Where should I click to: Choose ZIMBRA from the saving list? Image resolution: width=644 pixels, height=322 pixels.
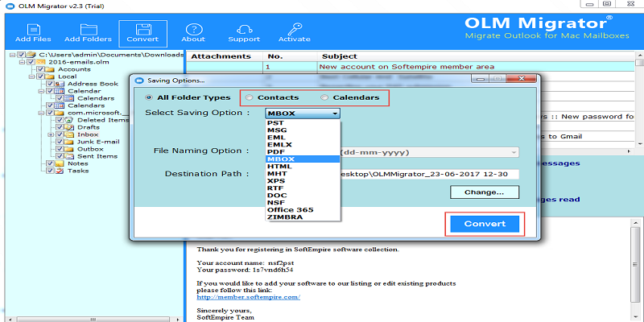coord(303,217)
